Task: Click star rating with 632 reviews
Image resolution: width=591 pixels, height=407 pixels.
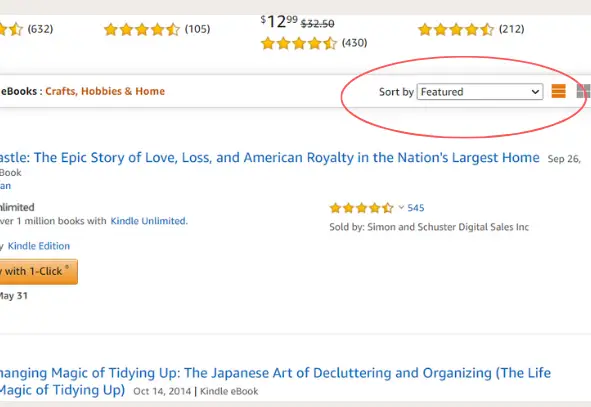Action: pyautogui.click(x=11, y=29)
